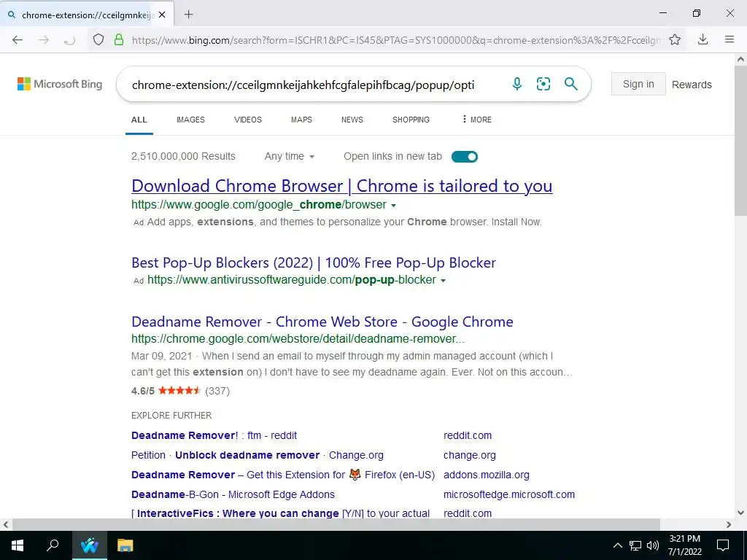
Task: Click the vertical scrollbar down arrow
Action: click(740, 513)
